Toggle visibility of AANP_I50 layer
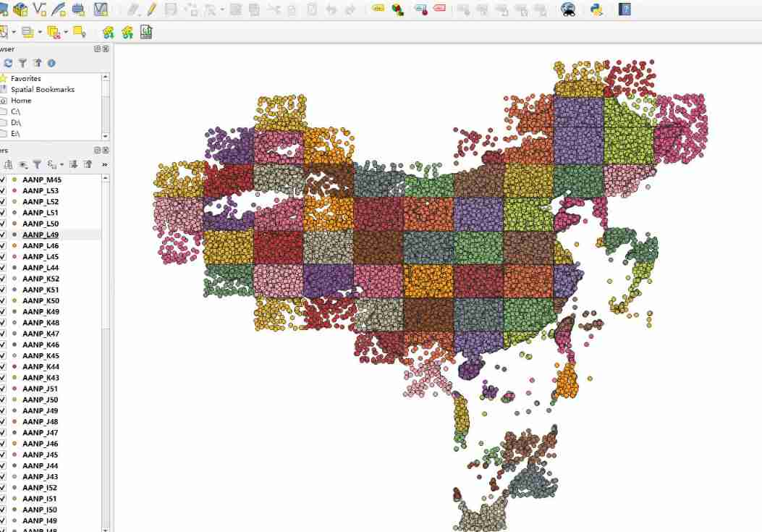The width and height of the screenshot is (762, 532). coord(2,510)
